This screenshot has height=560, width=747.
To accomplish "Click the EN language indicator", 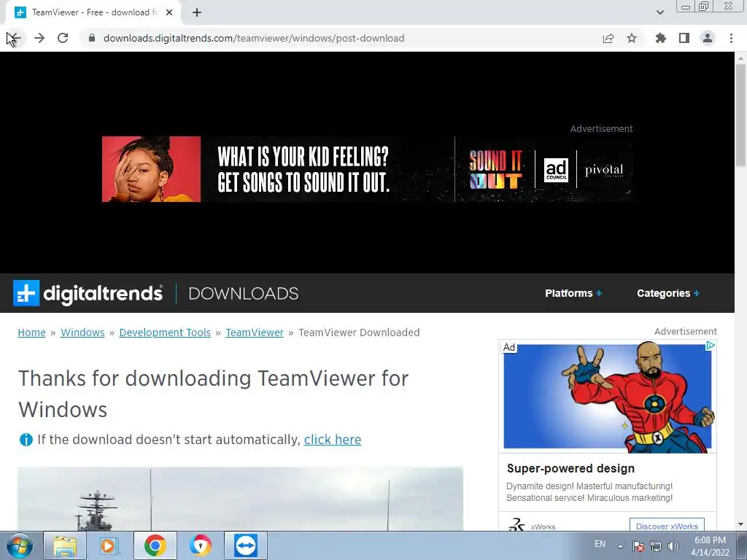I will tap(600, 544).
